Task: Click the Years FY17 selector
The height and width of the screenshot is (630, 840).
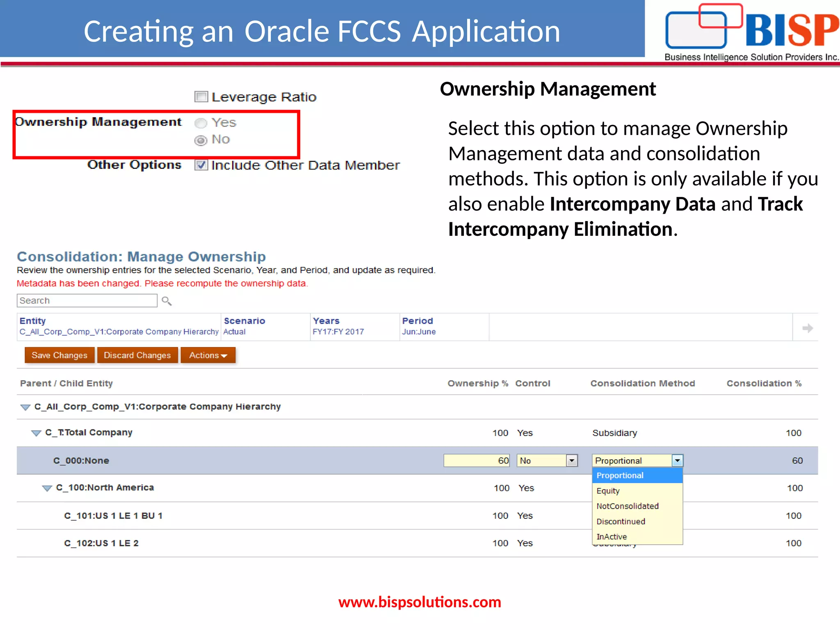Action: click(355, 326)
